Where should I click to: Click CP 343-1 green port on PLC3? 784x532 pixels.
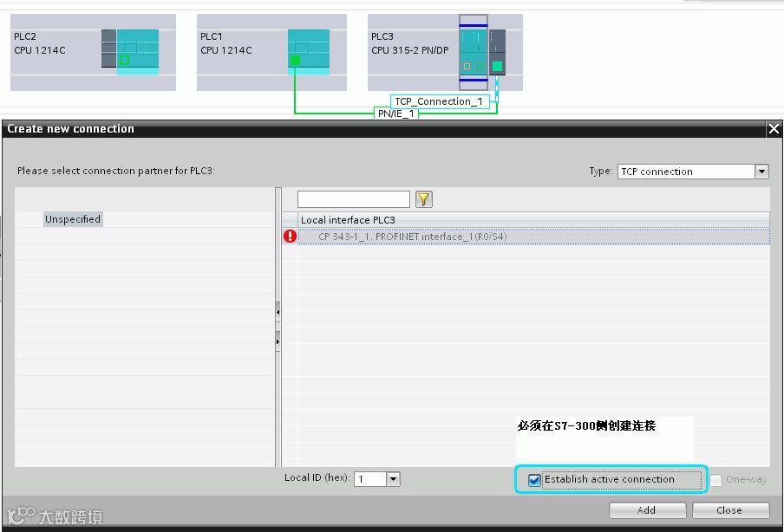[x=497, y=66]
